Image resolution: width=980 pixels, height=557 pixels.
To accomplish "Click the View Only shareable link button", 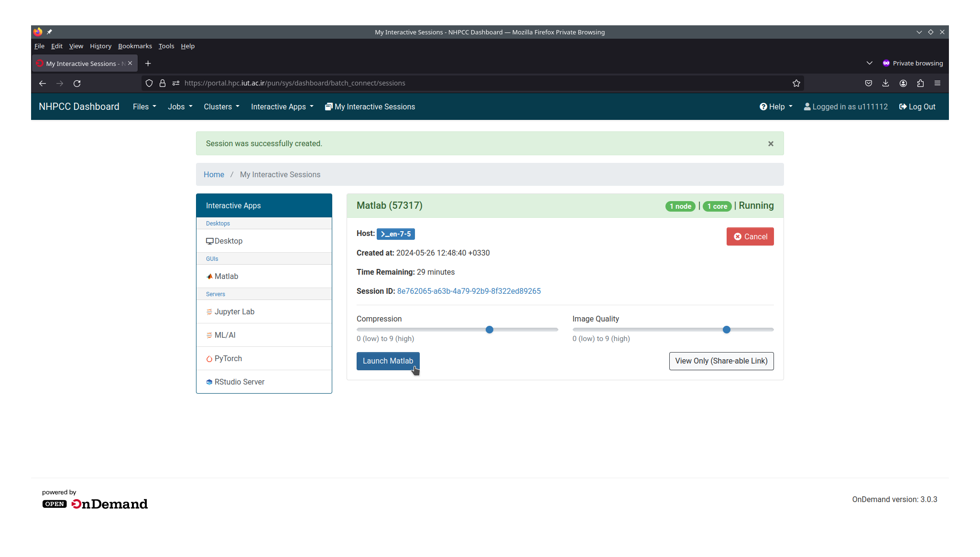I will pos(721,361).
